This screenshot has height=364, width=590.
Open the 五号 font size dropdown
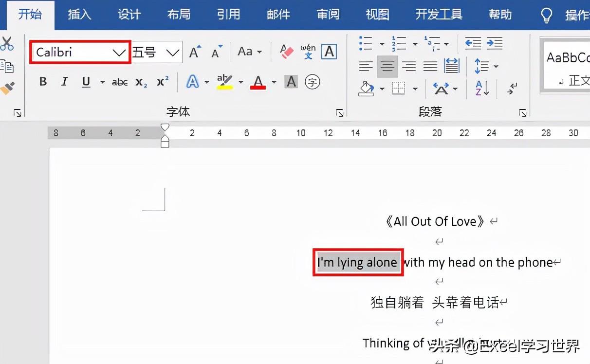click(x=173, y=52)
